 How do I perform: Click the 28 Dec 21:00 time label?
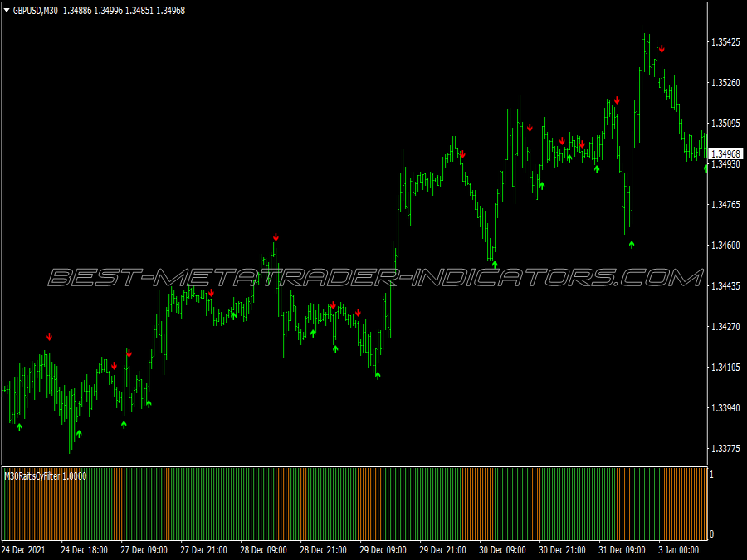(324, 549)
